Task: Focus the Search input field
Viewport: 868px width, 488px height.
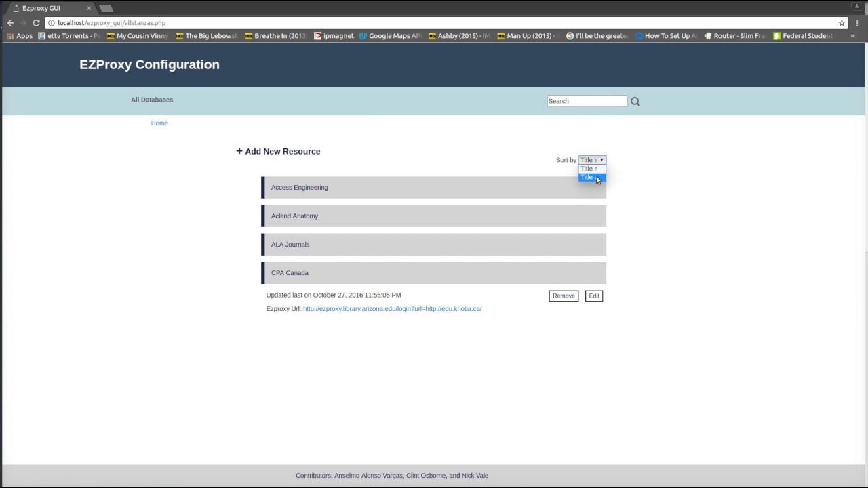Action: point(587,101)
